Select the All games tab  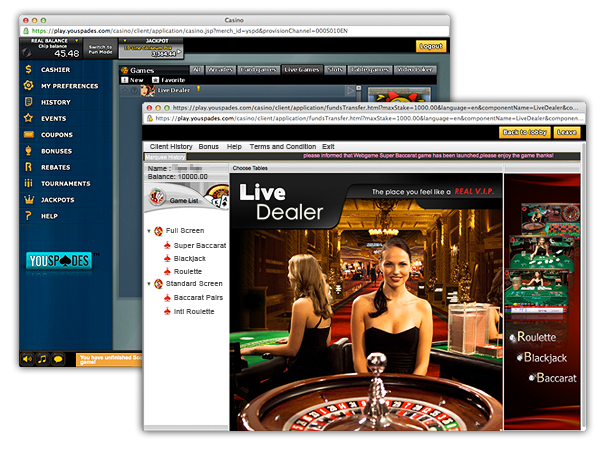click(x=197, y=70)
